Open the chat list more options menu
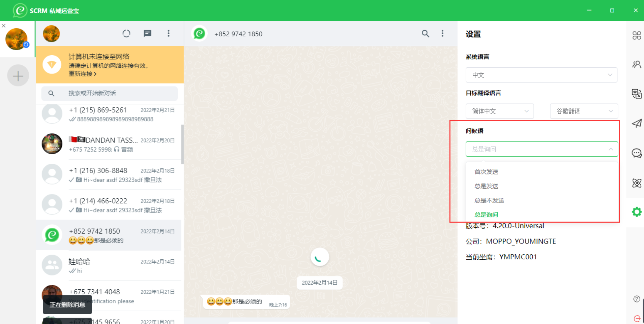This screenshot has width=644, height=324. 169,33
